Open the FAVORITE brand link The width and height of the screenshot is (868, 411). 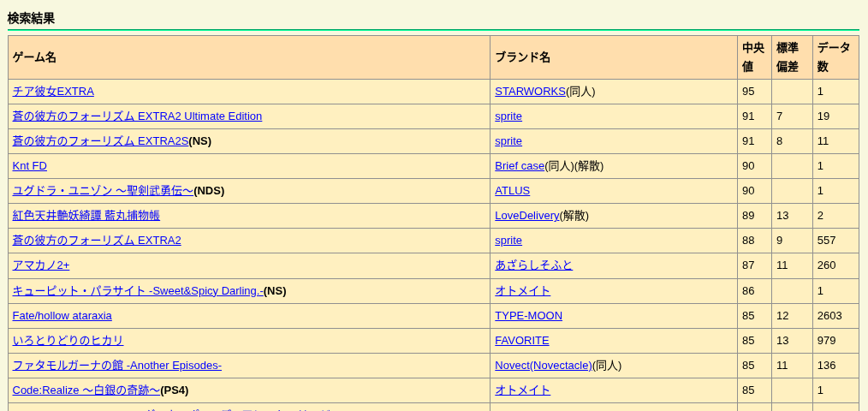pos(521,341)
